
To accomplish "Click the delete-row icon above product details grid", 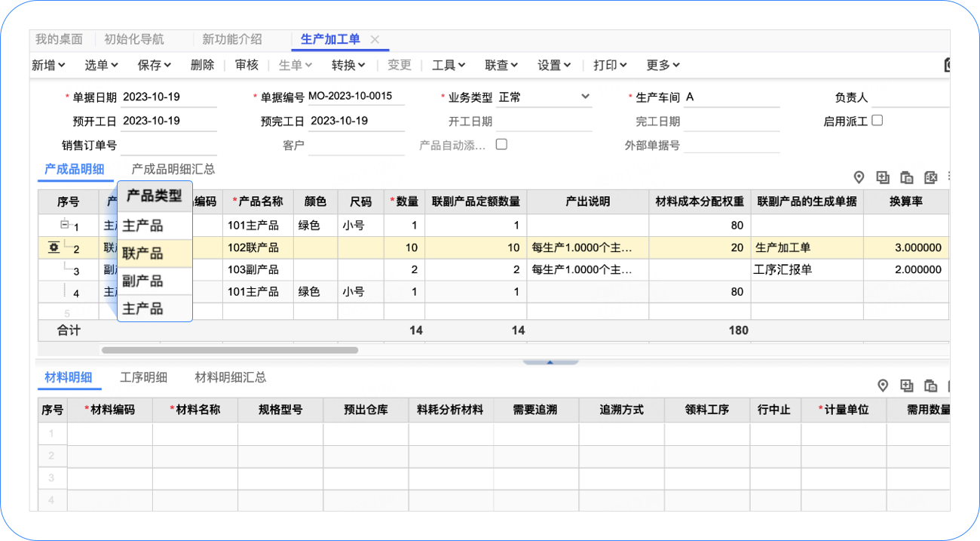I will click(x=931, y=177).
